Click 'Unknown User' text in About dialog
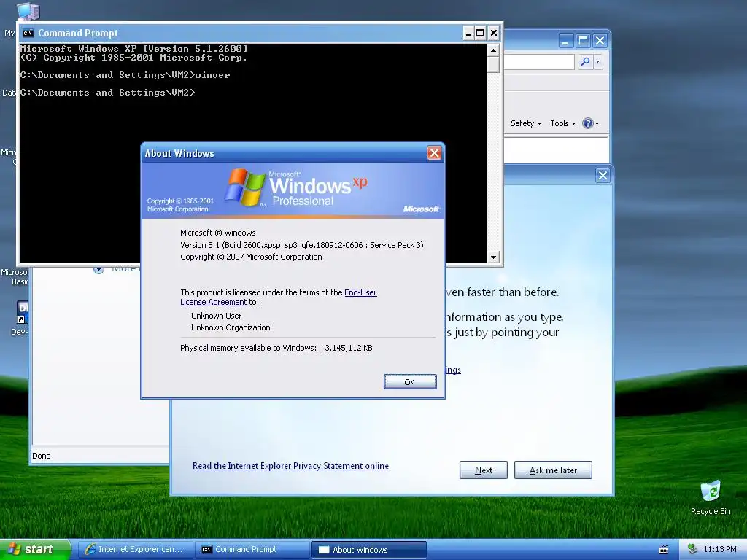 216,316
